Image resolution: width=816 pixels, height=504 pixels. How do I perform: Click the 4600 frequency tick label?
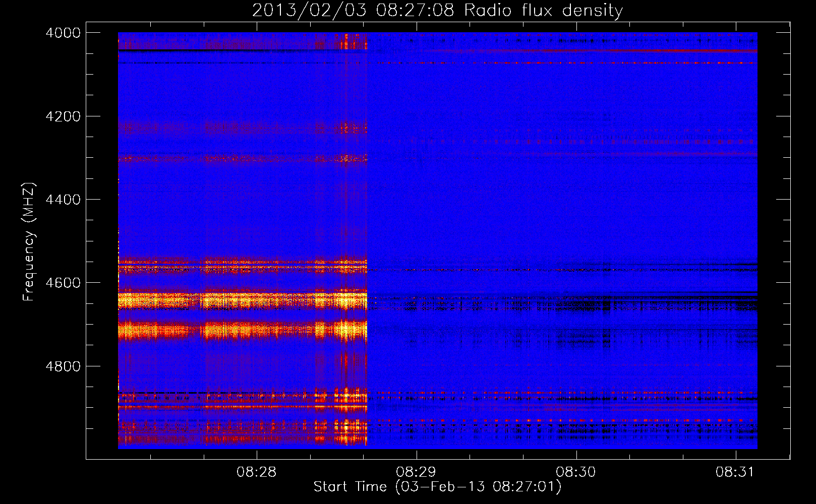[x=63, y=283]
